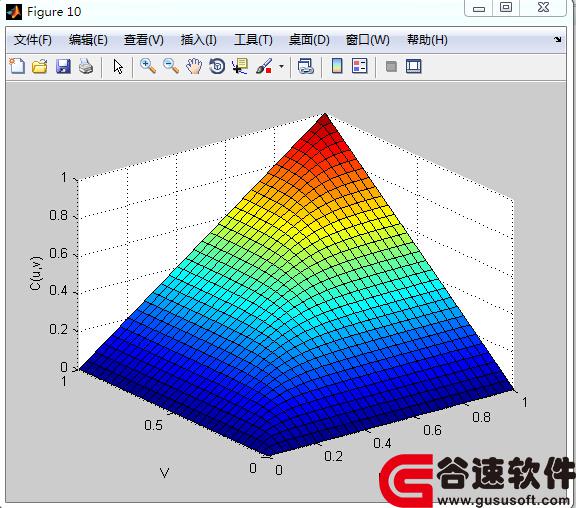
Task: Activate the Zoom Out magnifier
Action: click(x=171, y=66)
